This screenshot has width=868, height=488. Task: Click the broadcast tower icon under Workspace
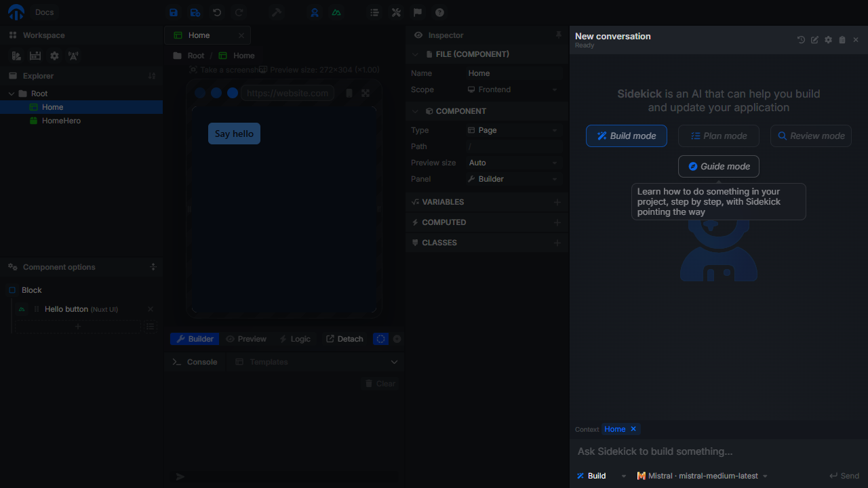73,56
